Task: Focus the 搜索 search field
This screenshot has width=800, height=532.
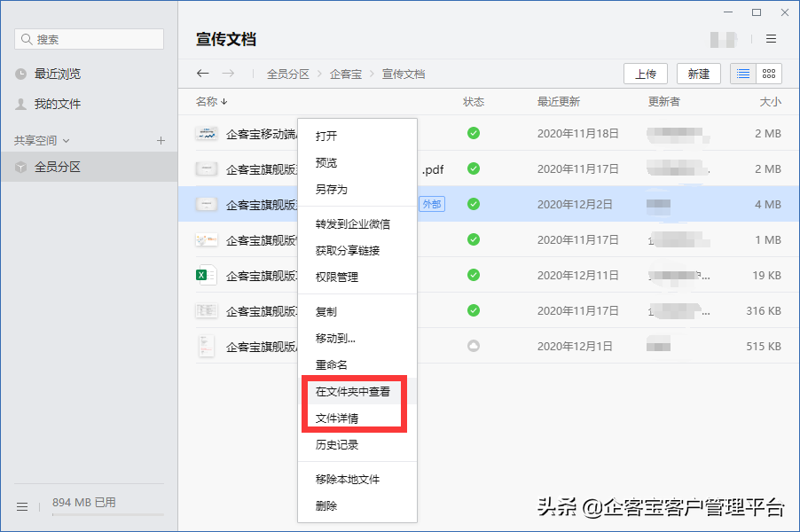Action: 90,39
